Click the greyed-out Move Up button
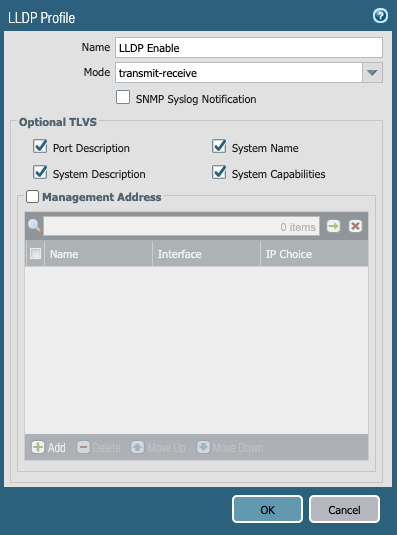 tap(158, 447)
